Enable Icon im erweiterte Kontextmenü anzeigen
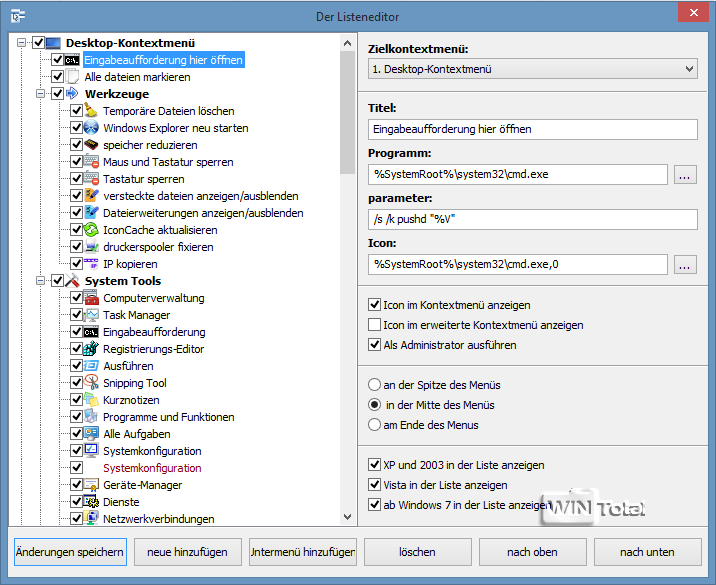 [374, 325]
